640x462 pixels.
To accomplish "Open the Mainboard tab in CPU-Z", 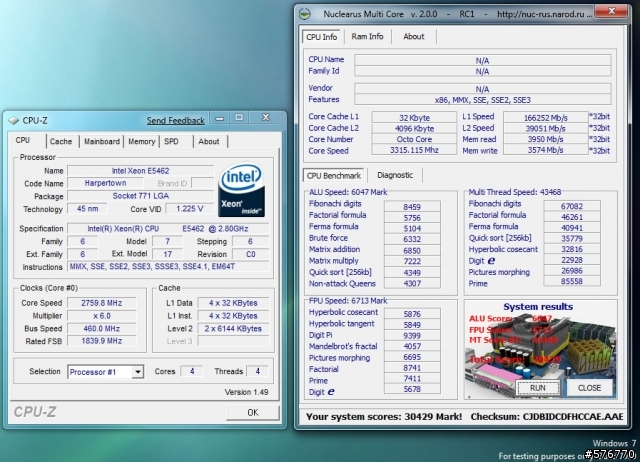I will [102, 142].
